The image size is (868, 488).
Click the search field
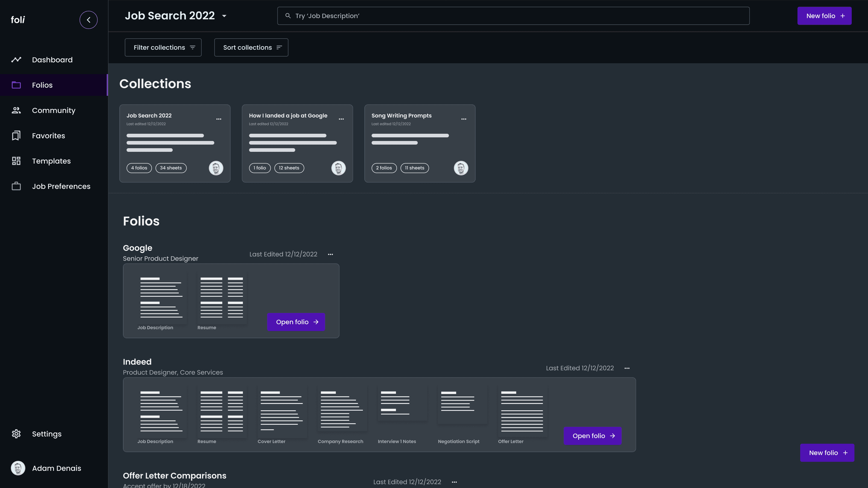pyautogui.click(x=513, y=16)
